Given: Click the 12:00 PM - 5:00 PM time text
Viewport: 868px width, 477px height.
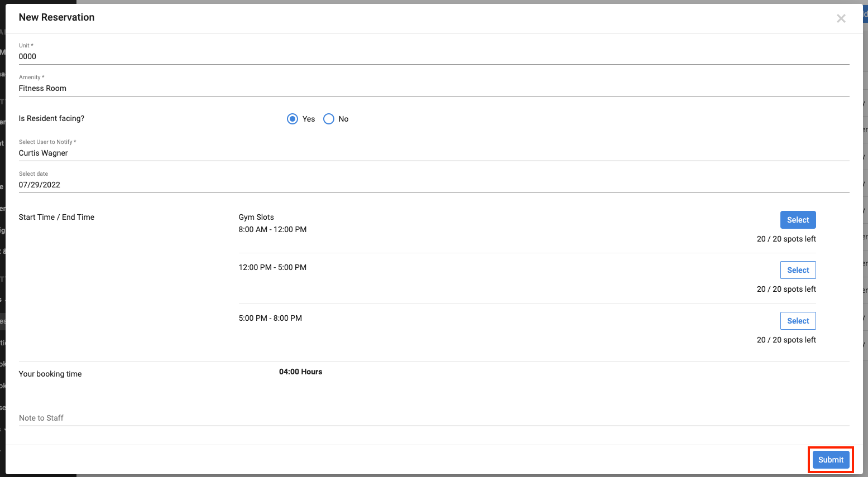Looking at the screenshot, I should point(272,267).
